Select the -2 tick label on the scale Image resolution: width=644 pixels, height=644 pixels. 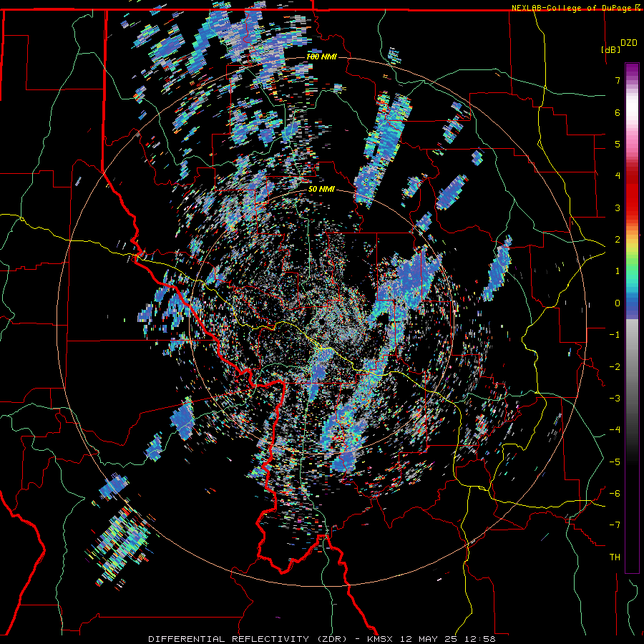pos(615,367)
